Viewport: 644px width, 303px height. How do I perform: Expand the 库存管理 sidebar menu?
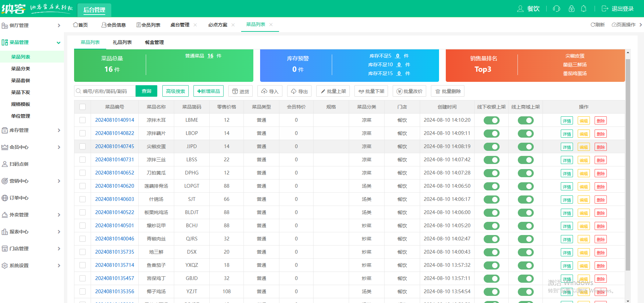coord(32,130)
